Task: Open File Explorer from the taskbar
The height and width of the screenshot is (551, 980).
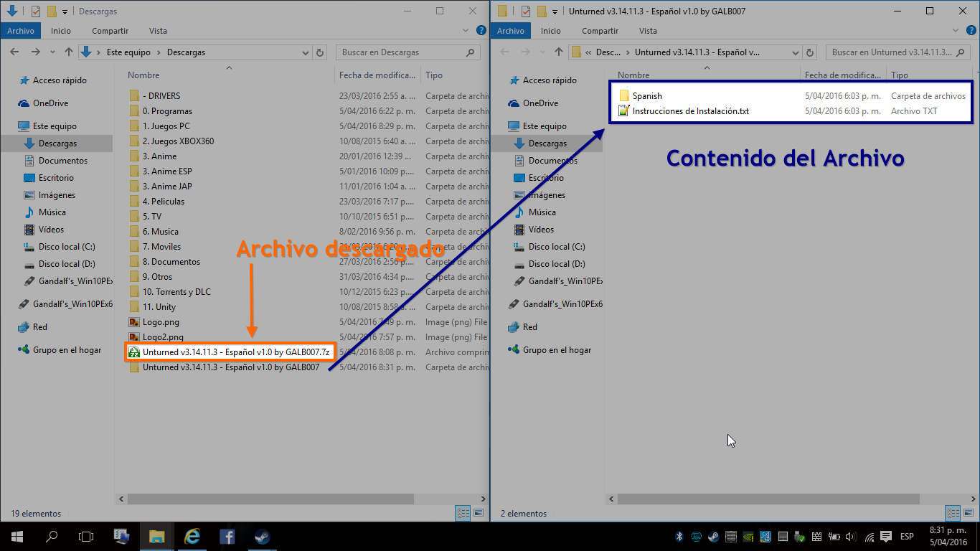Action: point(156,537)
